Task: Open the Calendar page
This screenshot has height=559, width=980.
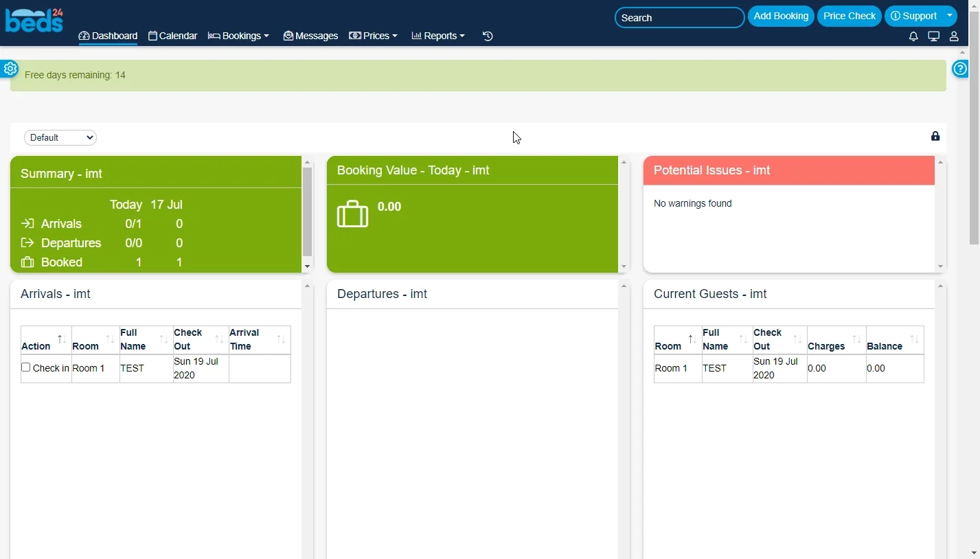Action: pos(173,36)
